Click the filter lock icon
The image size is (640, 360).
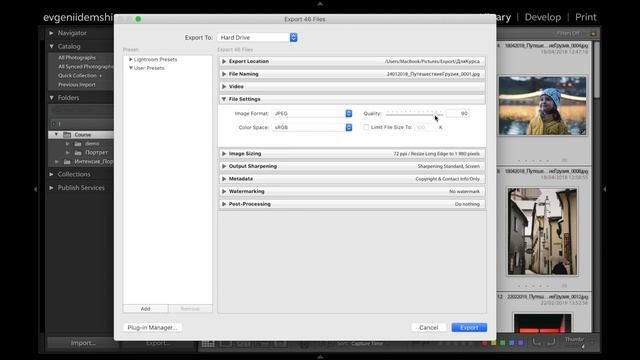pos(593,33)
